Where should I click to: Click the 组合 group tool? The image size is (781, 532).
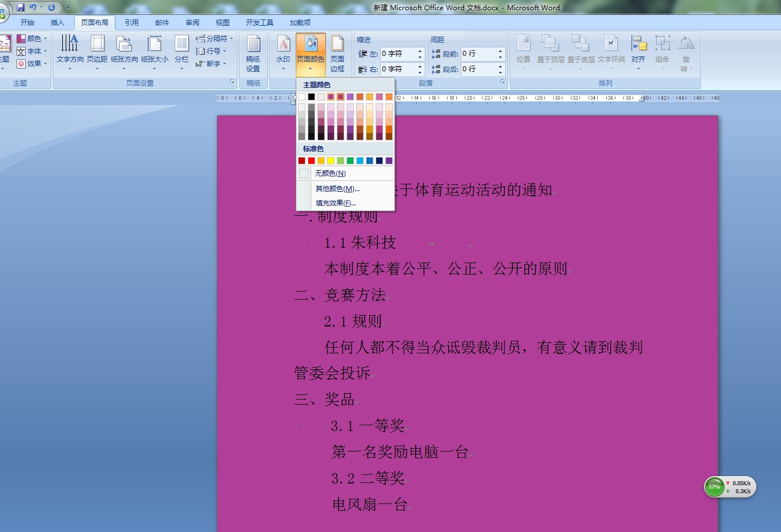pos(662,53)
